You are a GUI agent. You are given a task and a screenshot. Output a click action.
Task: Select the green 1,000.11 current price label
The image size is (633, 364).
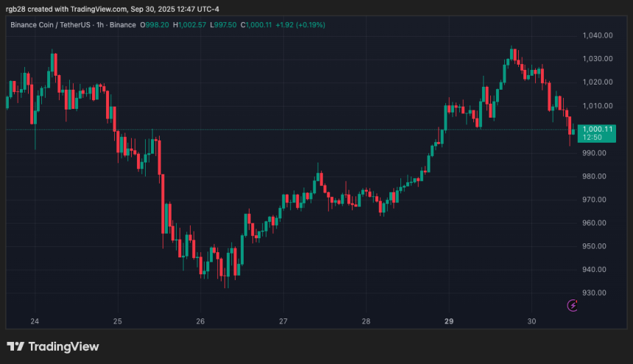[x=596, y=132]
